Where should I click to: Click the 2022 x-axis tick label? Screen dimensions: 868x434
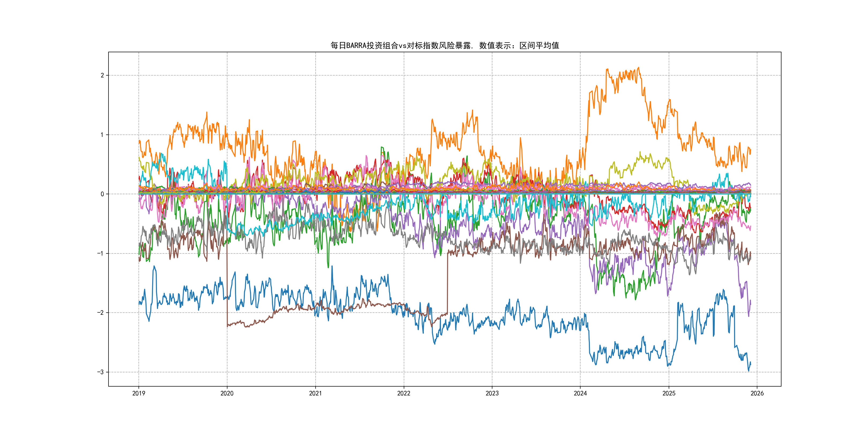click(404, 393)
